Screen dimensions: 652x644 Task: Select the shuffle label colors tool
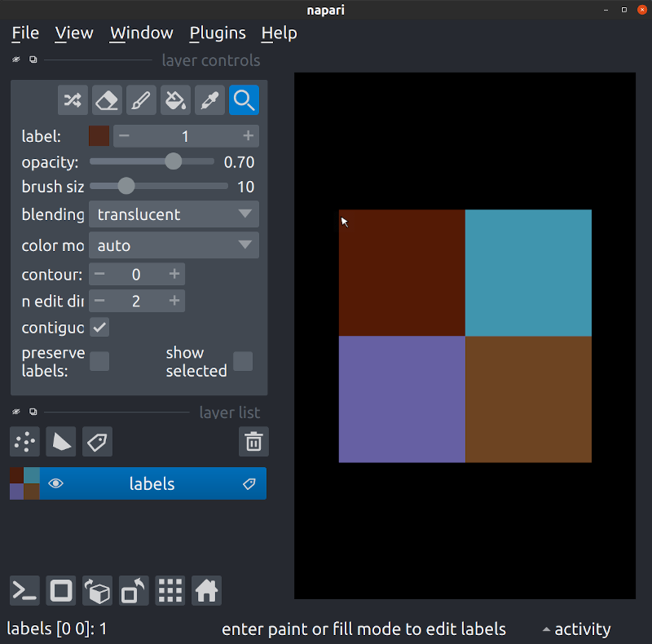click(x=72, y=100)
